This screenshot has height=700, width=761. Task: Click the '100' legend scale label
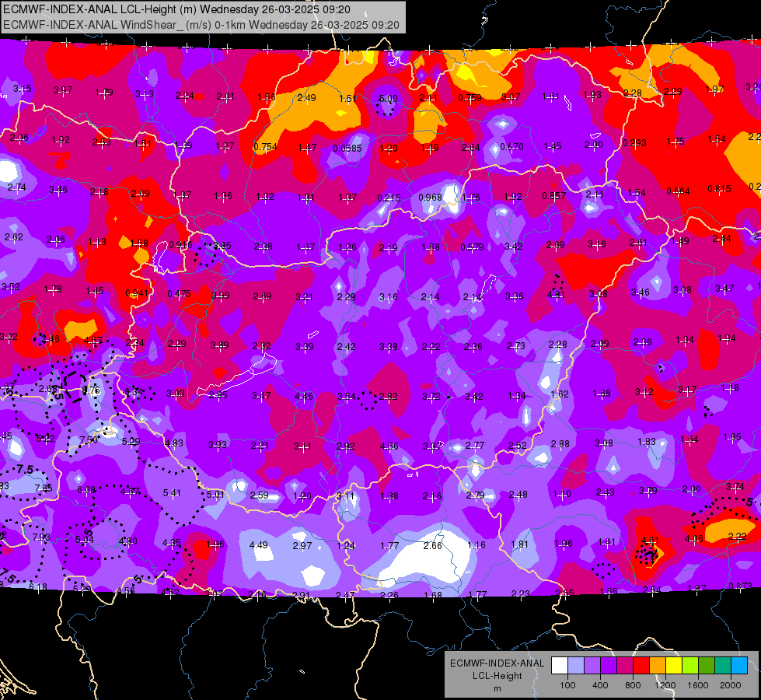pos(567,685)
